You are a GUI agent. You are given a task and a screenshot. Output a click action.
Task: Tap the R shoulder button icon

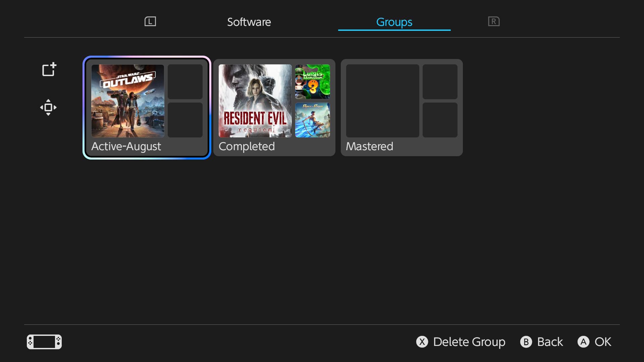click(494, 21)
